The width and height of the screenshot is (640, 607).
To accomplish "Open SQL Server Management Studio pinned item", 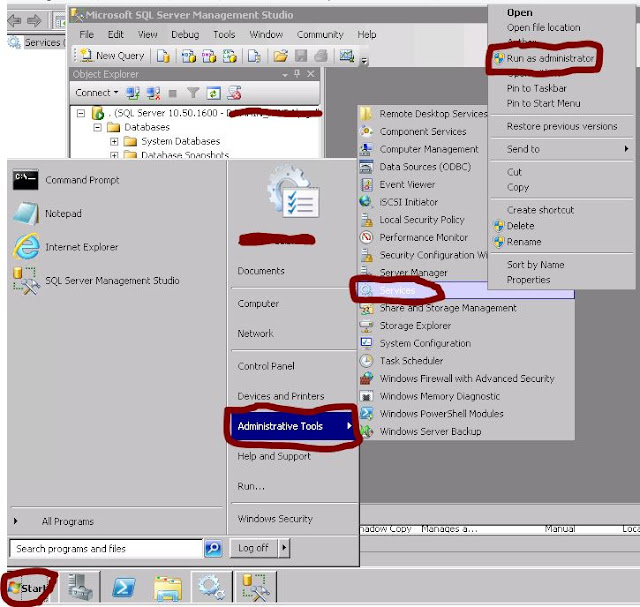I will [x=96, y=280].
